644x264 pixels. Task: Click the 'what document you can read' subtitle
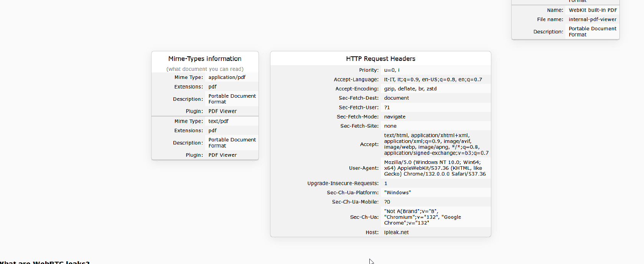click(x=205, y=69)
